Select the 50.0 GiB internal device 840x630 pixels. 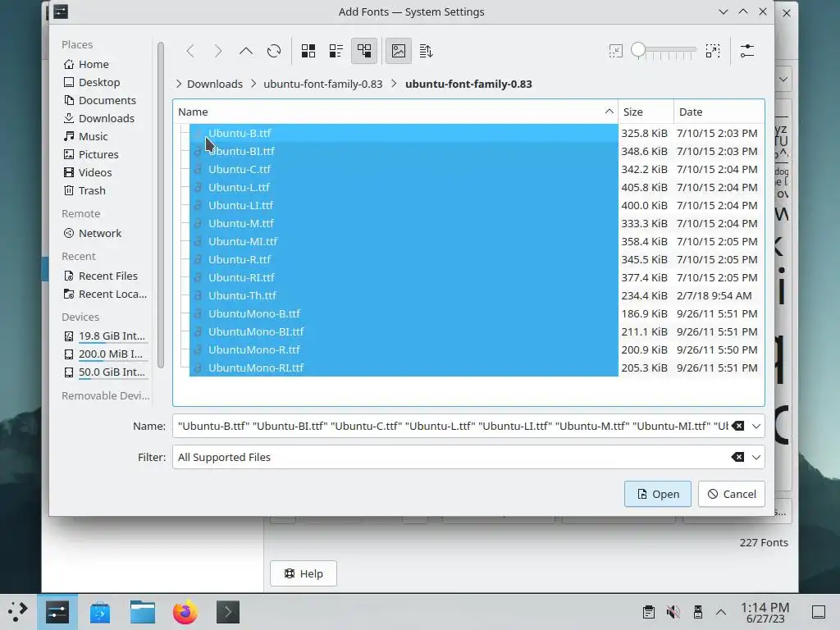pyautogui.click(x=105, y=372)
